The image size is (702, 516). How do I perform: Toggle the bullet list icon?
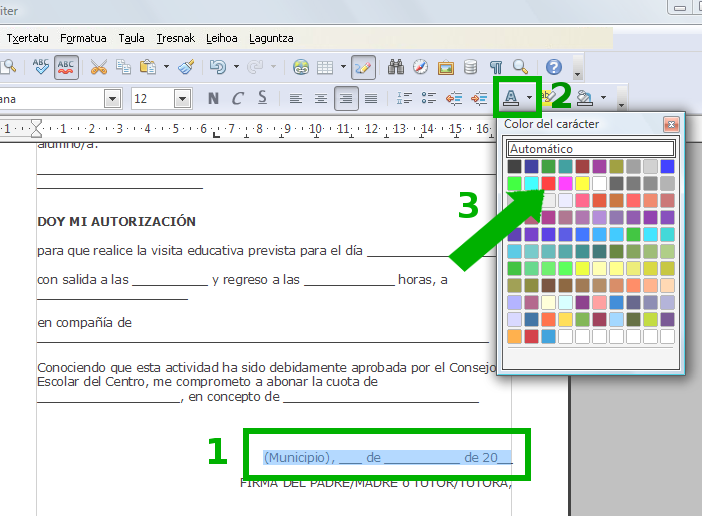pyautogui.click(x=429, y=98)
